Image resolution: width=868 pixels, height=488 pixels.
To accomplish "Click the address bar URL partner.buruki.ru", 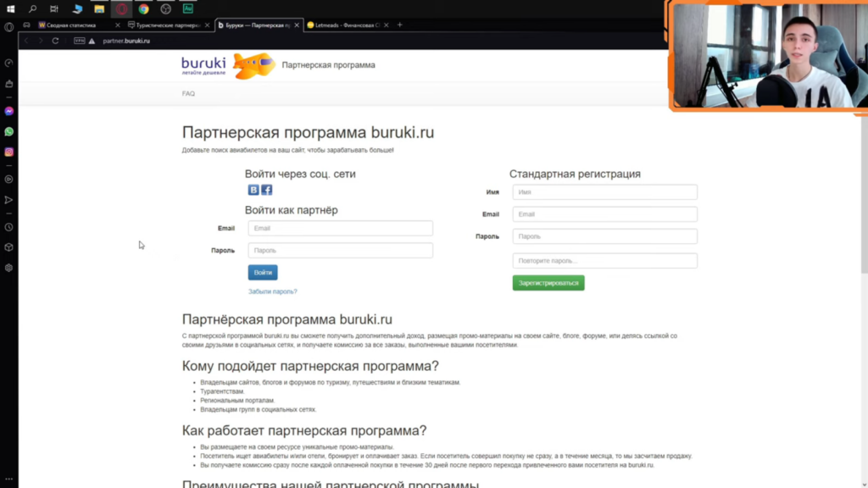I will pos(126,41).
